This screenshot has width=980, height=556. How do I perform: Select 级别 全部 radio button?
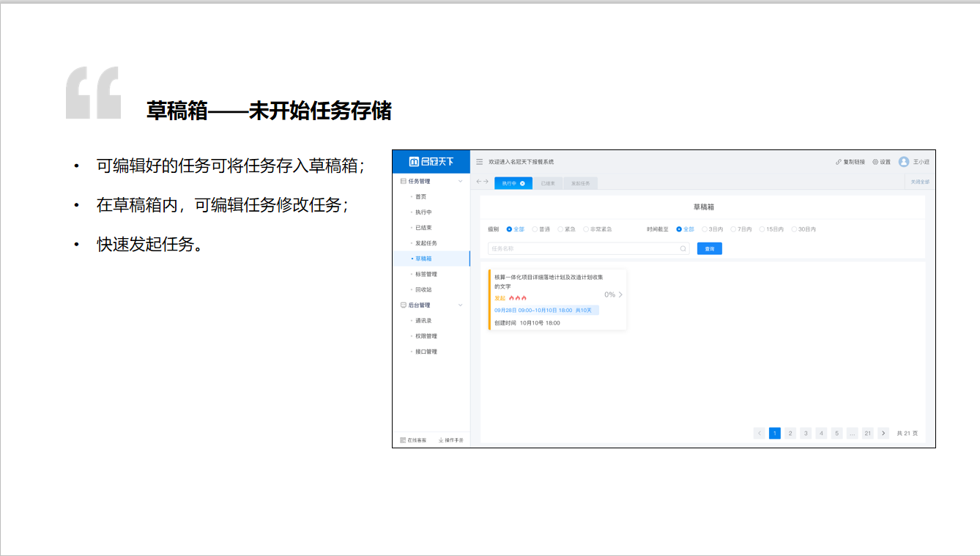(510, 229)
